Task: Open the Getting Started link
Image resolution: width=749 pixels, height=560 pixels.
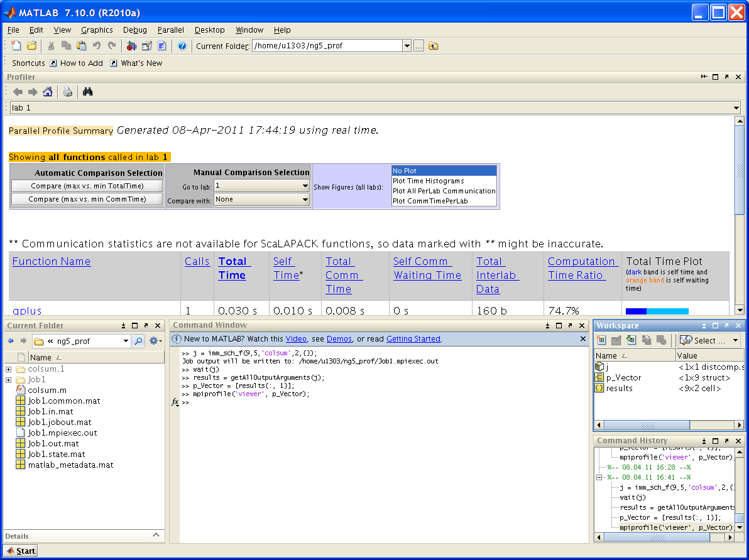Action: point(413,338)
